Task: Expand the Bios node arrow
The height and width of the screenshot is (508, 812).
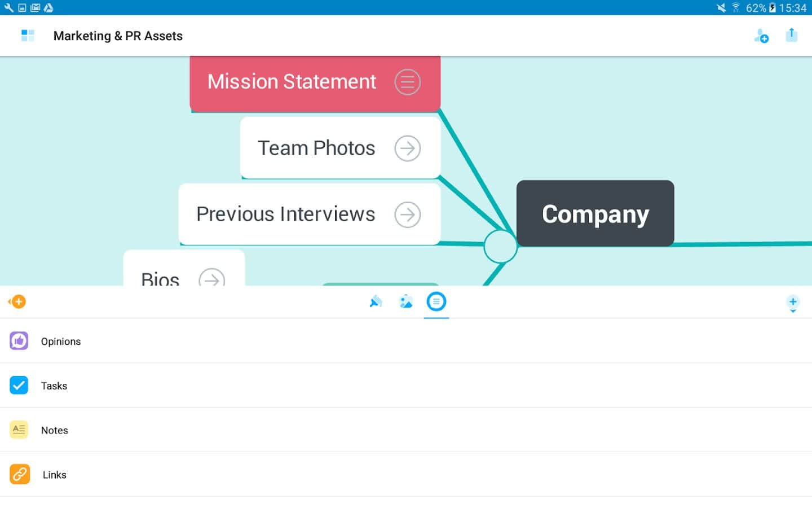Action: [x=211, y=279]
